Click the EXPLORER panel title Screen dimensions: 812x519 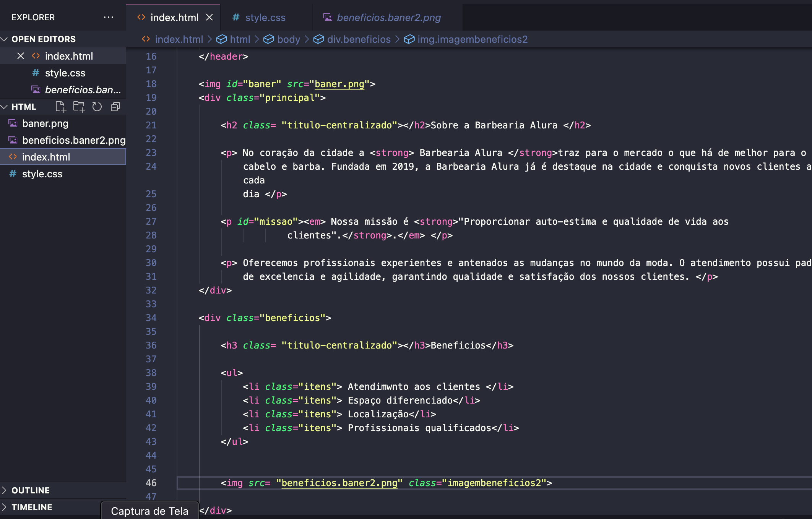(x=33, y=17)
